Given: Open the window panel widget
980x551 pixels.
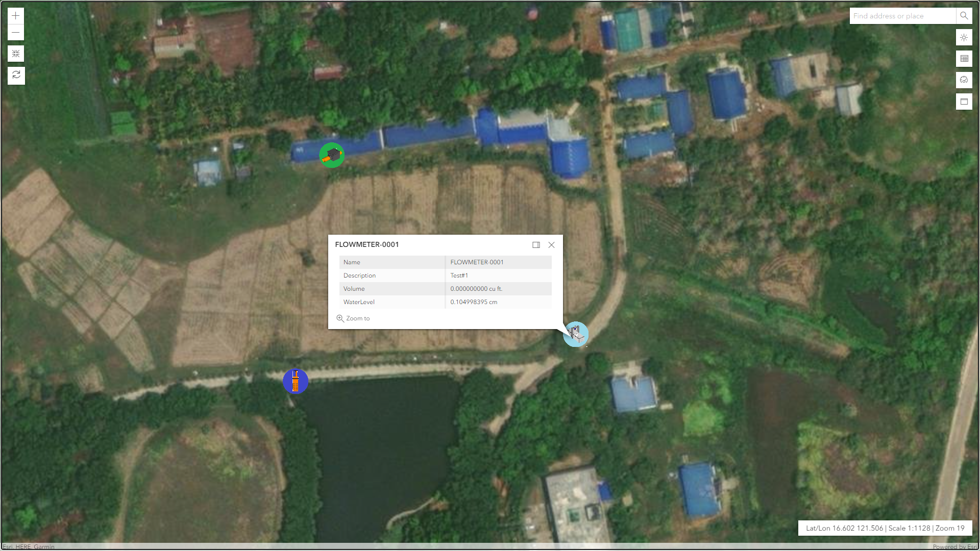Looking at the screenshot, I should tap(964, 102).
